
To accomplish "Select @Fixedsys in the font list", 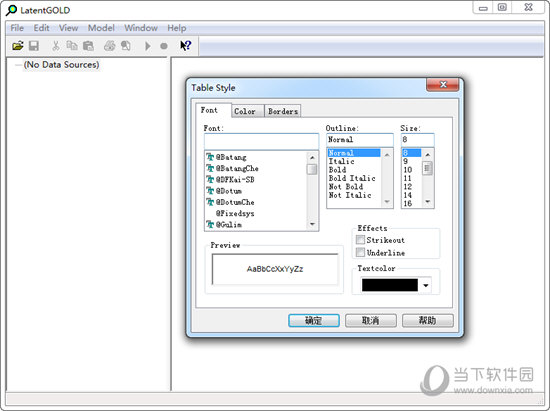I will click(x=235, y=213).
